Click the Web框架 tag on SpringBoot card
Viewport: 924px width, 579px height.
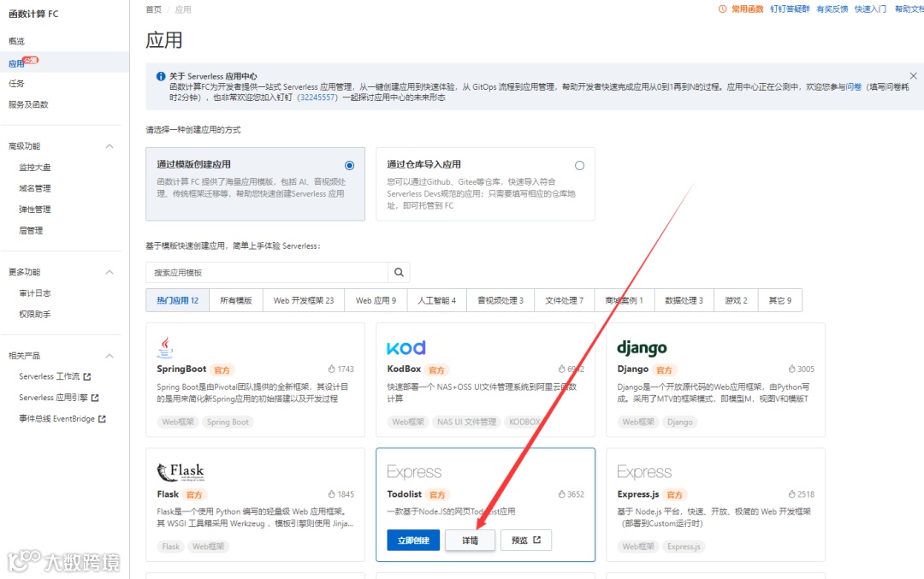pyautogui.click(x=178, y=422)
